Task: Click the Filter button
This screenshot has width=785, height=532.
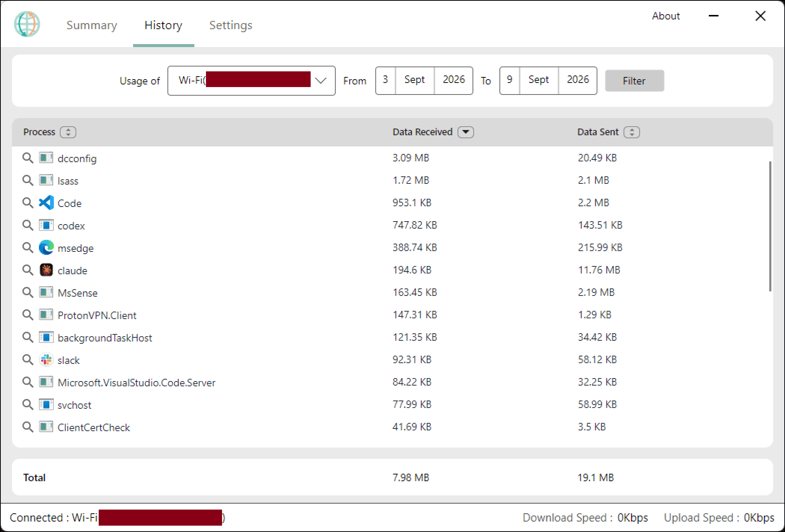Action: pos(634,81)
